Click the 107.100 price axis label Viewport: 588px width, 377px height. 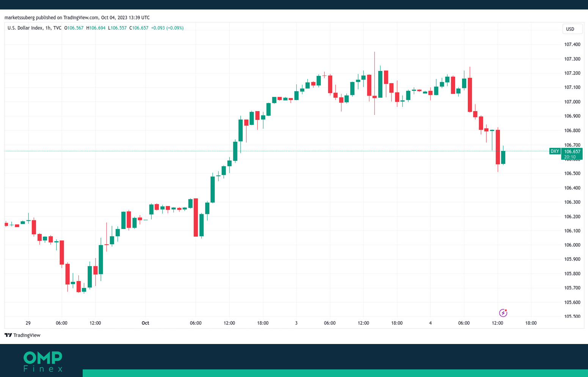(572, 87)
